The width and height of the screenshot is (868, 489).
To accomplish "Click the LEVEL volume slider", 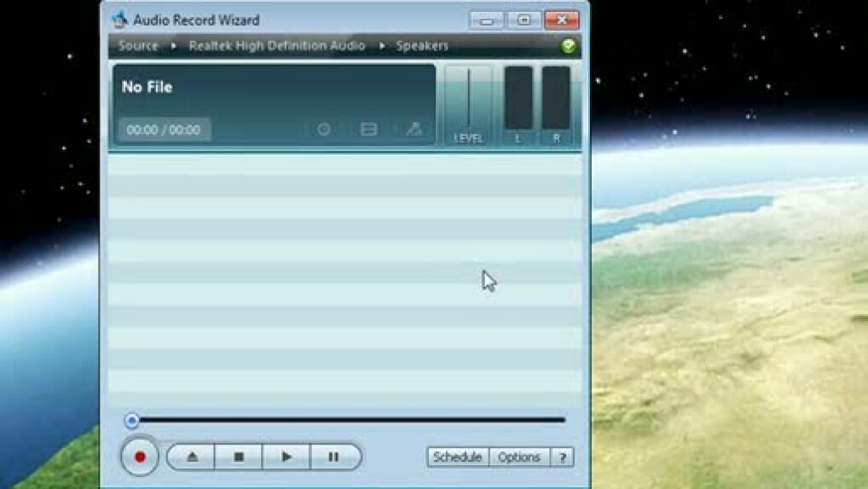I will 468,100.
